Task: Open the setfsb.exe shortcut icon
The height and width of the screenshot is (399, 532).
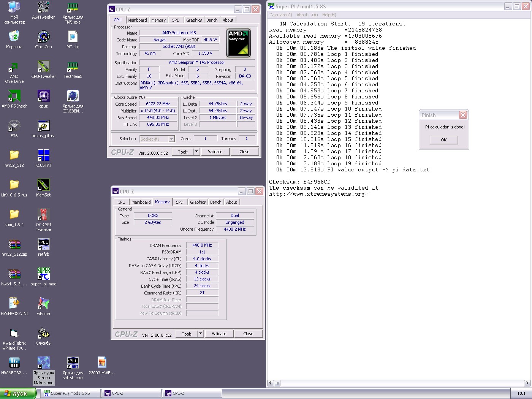Action: pyautogui.click(x=73, y=363)
